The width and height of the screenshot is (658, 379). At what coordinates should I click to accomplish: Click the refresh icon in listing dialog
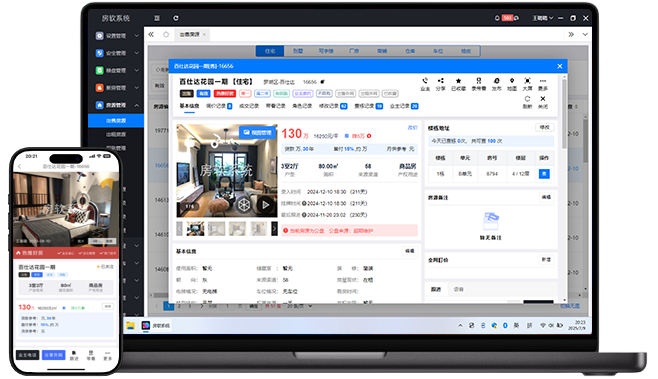point(527,99)
